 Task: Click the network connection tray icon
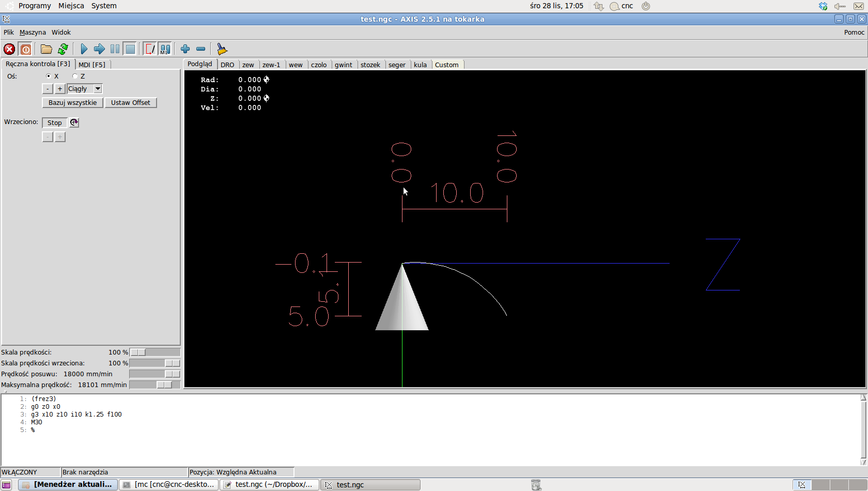(599, 6)
